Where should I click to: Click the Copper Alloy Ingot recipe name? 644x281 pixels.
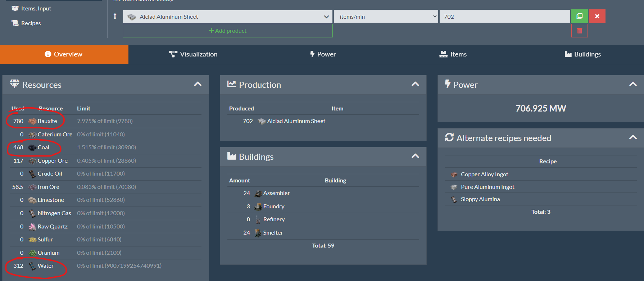[485, 175]
